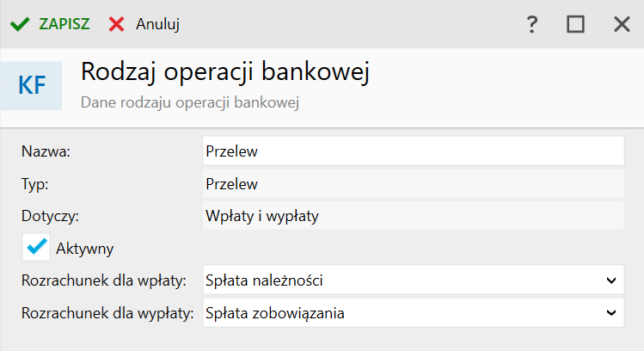
Task: Click the KF module logo
Action: click(32, 84)
